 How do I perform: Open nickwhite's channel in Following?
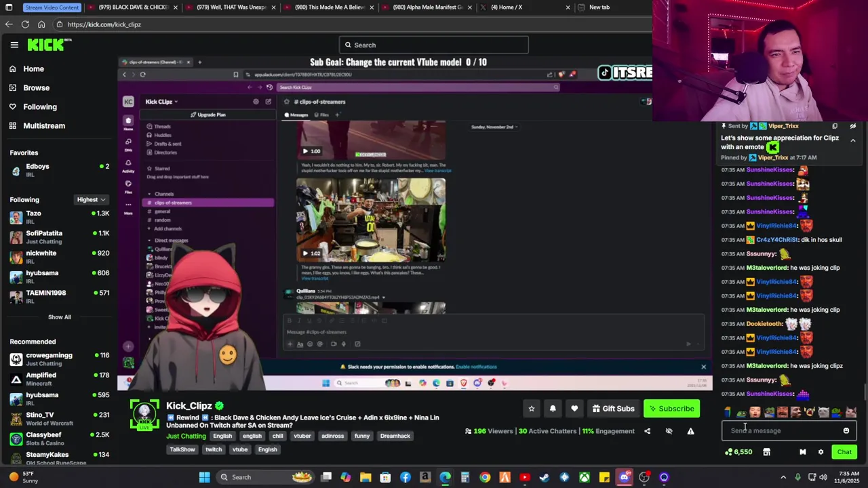[59, 257]
